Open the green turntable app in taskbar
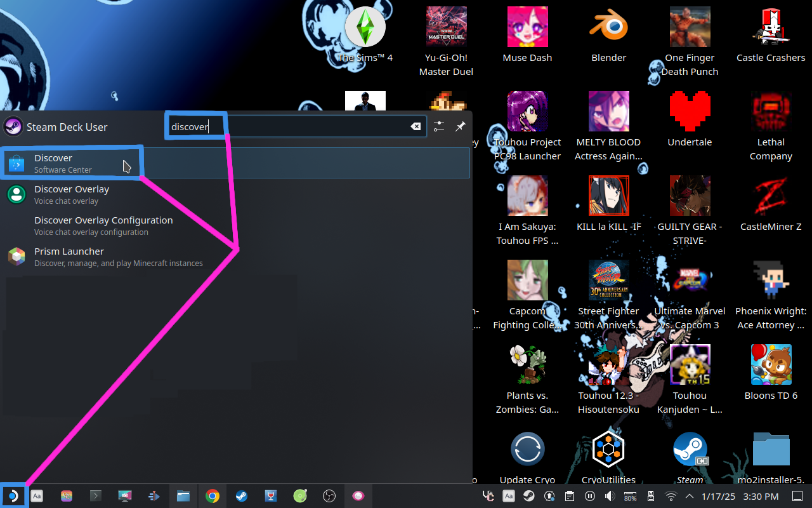 click(300, 496)
